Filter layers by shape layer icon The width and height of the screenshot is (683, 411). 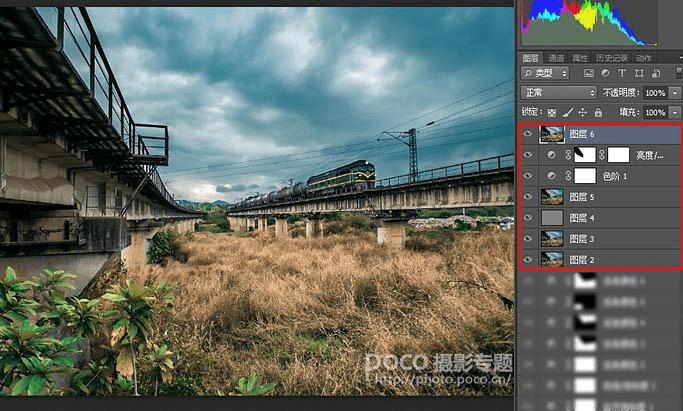coord(639,73)
